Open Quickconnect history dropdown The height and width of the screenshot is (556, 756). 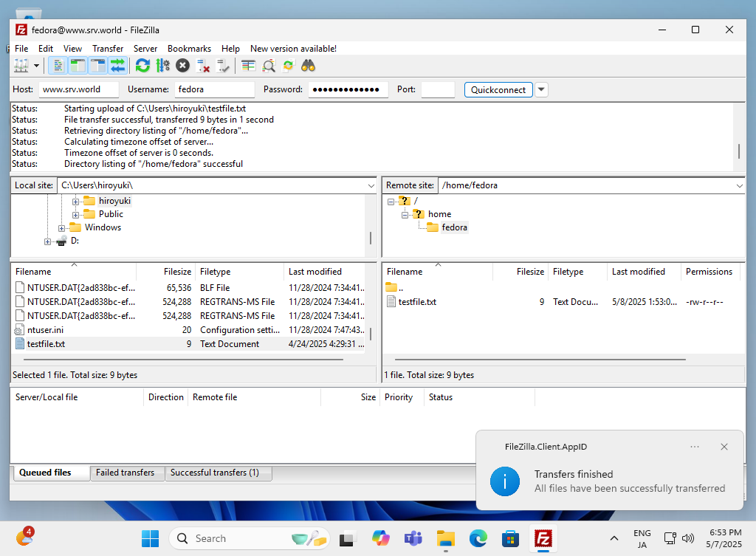point(541,89)
